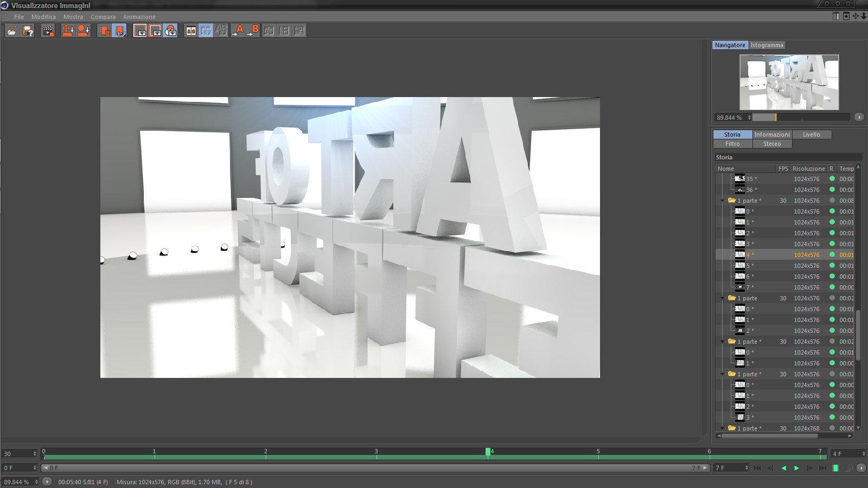
Task: Click the Nome column header
Action: click(746, 169)
